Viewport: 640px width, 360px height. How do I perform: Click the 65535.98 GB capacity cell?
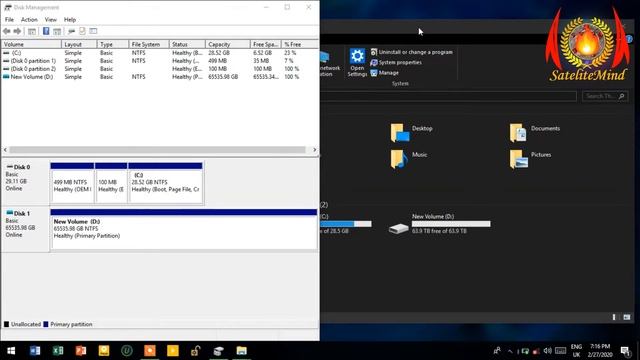223,77
